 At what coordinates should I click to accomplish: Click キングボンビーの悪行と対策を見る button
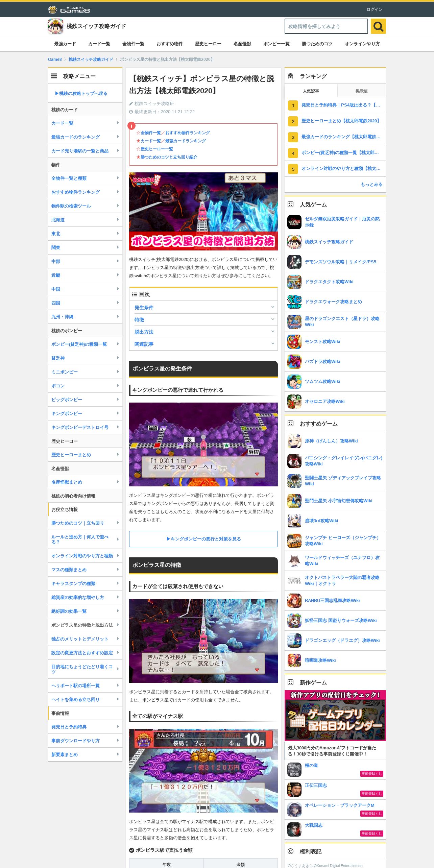tap(203, 539)
